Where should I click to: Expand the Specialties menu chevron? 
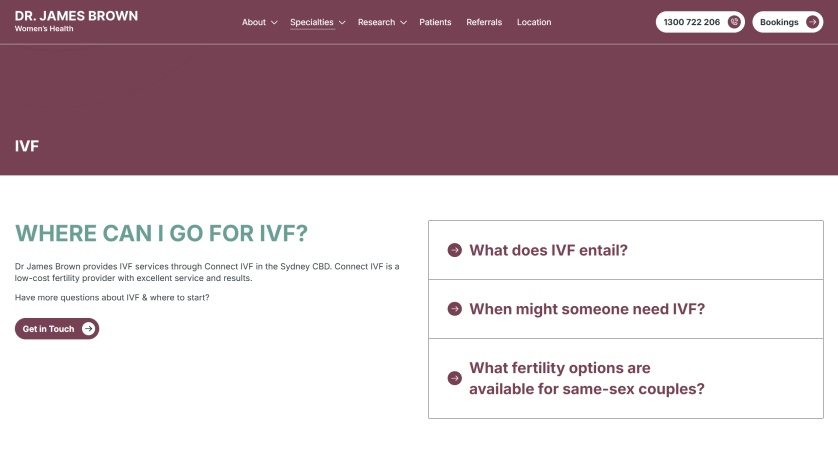point(342,23)
